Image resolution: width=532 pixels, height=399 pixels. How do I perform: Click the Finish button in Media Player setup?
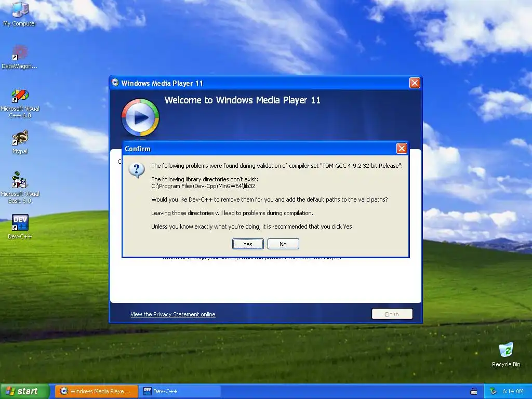click(392, 314)
